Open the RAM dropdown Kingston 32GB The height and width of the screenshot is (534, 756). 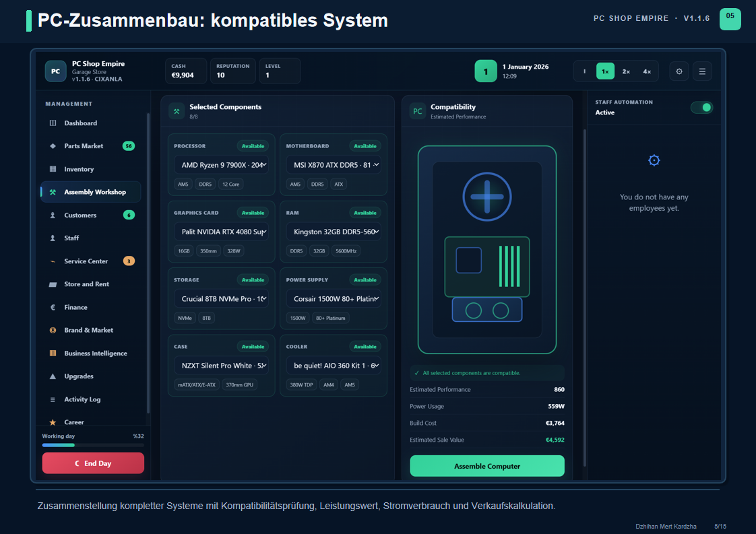coord(334,232)
